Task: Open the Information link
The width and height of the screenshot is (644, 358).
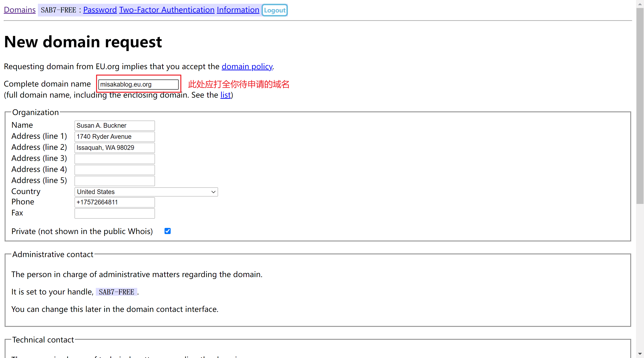Action: (238, 10)
